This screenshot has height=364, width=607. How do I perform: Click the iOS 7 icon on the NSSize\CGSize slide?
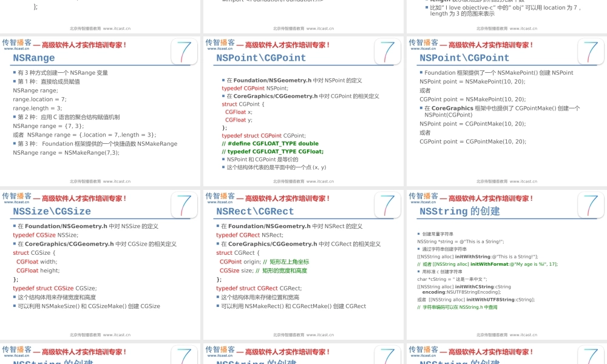coord(184,205)
